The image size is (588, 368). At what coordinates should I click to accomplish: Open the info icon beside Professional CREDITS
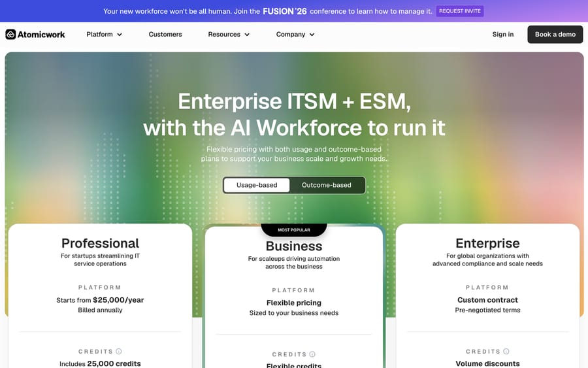(119, 352)
